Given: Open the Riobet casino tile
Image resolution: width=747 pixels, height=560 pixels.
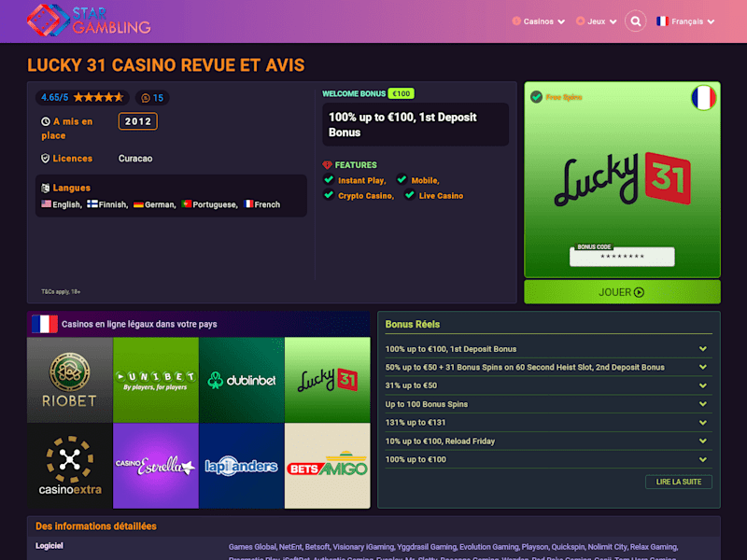Looking at the screenshot, I should pos(70,380).
